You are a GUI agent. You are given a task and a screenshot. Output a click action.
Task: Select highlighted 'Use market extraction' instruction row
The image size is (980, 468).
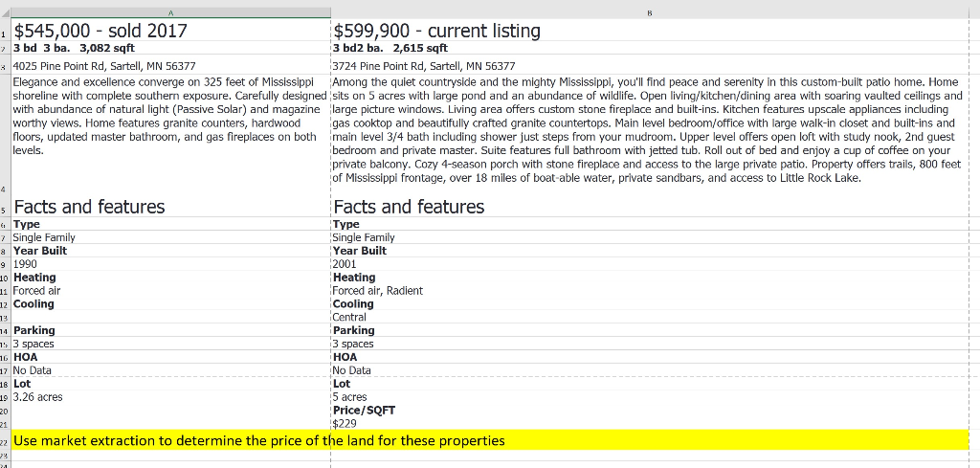[x=490, y=440]
